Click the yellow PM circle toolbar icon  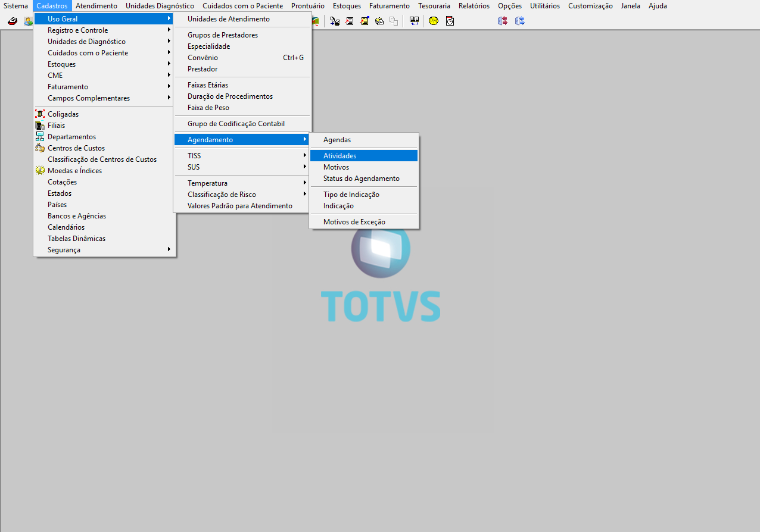(x=434, y=21)
